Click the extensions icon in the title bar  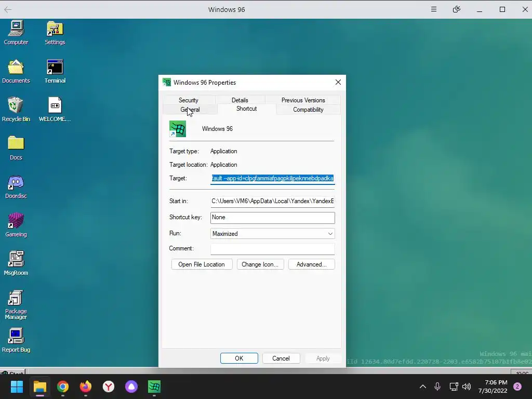(x=457, y=9)
